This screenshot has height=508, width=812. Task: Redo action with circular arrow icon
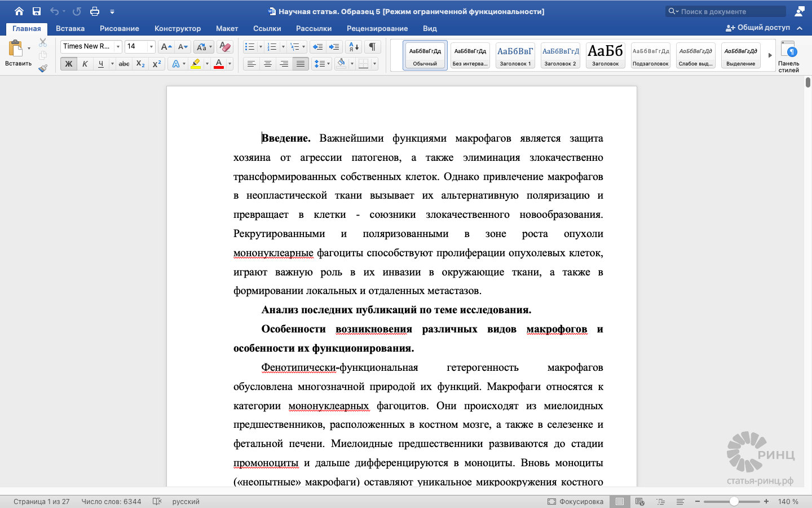point(77,11)
